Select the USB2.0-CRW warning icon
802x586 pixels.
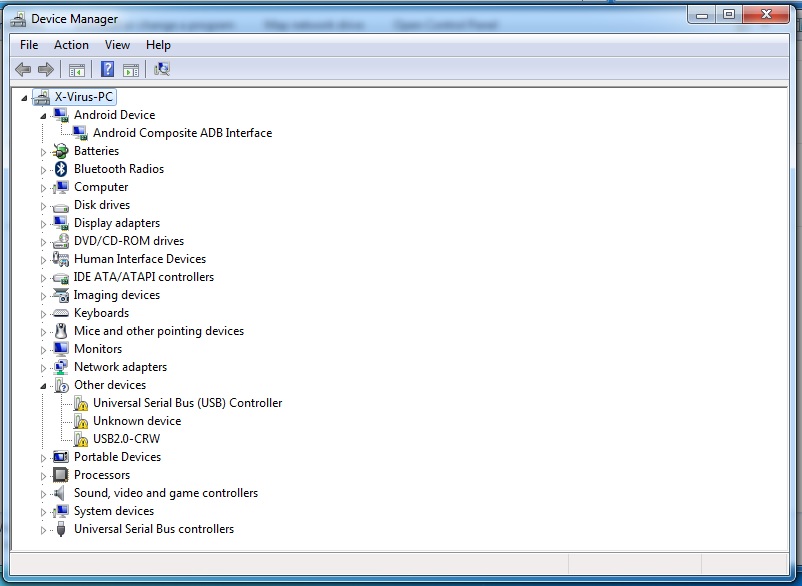click(81, 439)
